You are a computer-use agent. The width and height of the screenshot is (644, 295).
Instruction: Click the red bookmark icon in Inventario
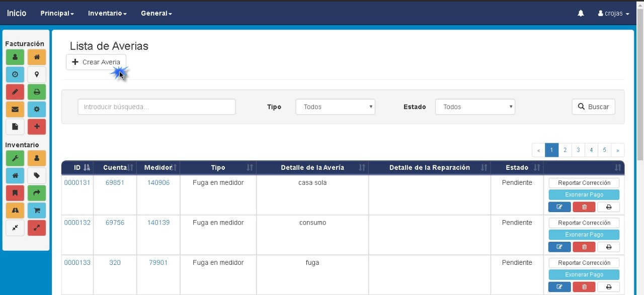15,193
